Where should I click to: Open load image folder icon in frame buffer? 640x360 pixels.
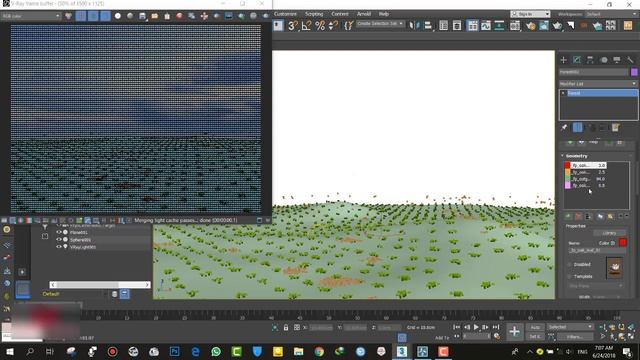pos(155,16)
